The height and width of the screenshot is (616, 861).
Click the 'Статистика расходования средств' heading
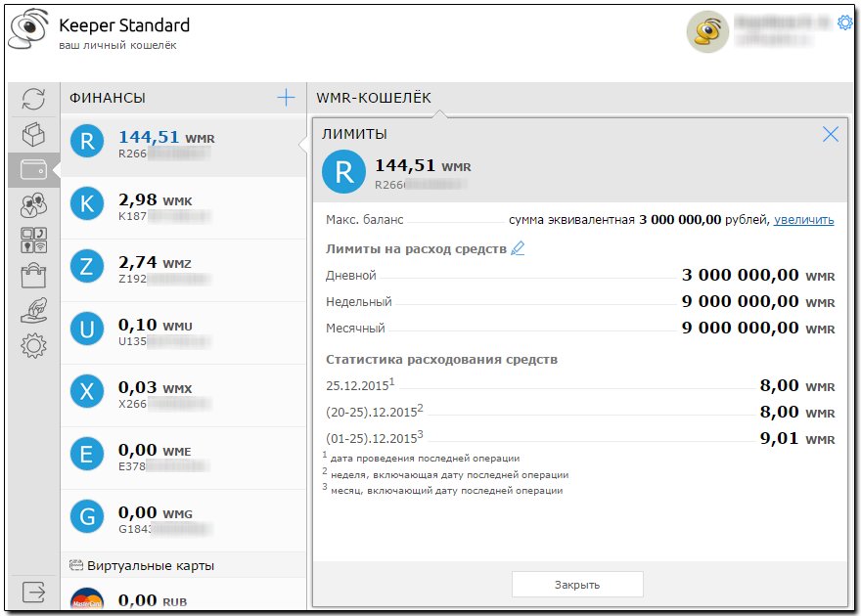point(441,359)
